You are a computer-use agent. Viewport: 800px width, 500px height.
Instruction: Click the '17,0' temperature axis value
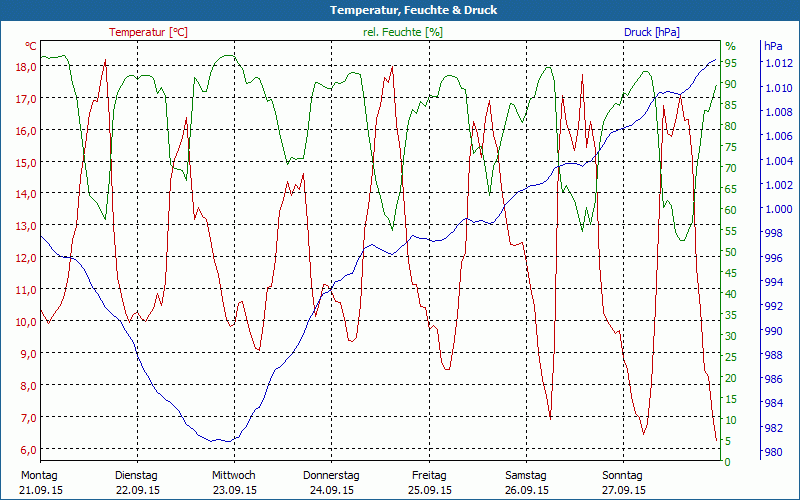tap(26, 98)
